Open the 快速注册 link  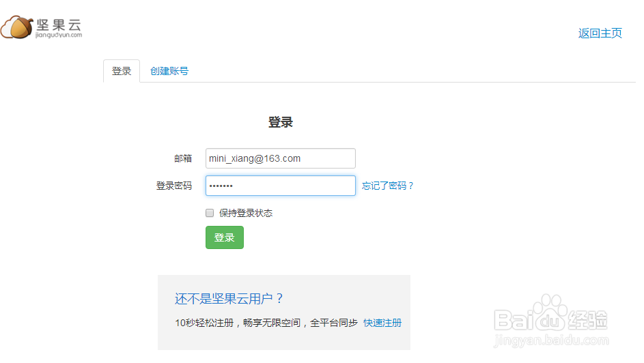pos(382,323)
